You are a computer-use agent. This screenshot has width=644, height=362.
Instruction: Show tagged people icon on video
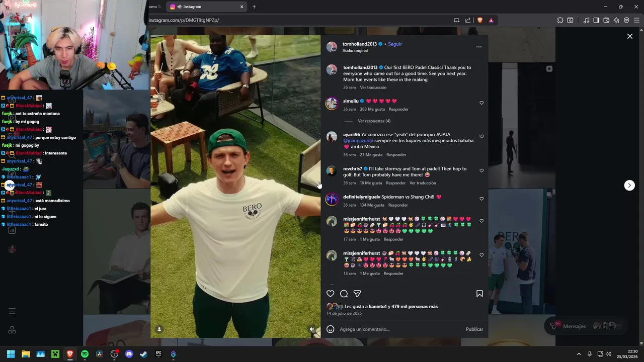click(159, 329)
